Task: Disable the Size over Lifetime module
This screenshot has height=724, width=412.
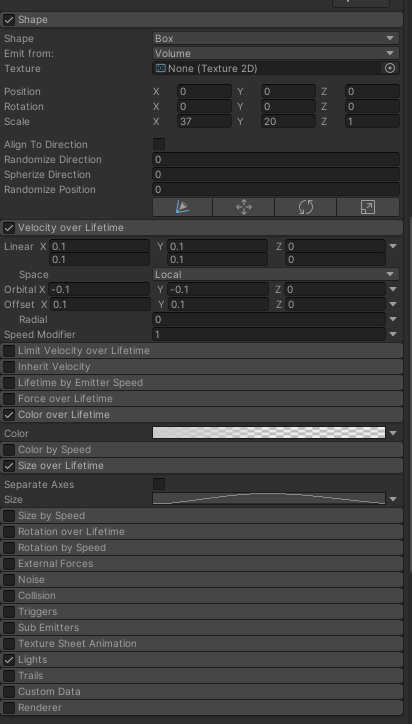Action: coord(9,466)
